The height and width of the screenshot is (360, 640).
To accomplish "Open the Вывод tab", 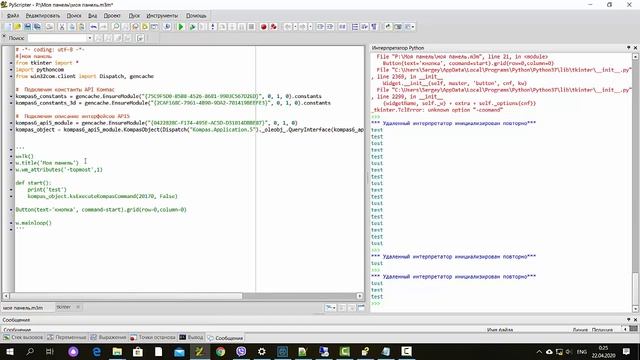I will 191,338.
